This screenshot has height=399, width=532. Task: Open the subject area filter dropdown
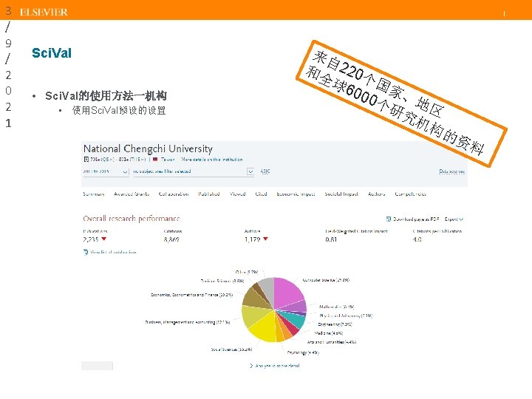pos(193,171)
